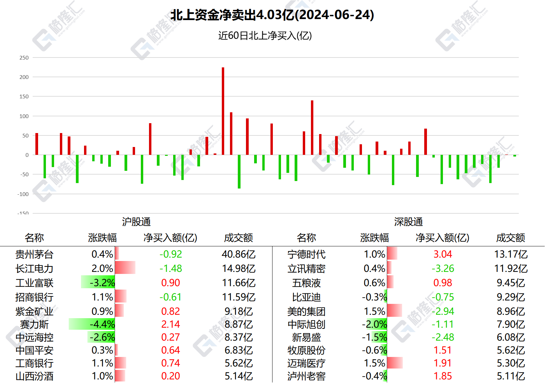This screenshot has height=392, width=545.
Task: Select the tallest red bar above 200
Action: tap(223, 111)
